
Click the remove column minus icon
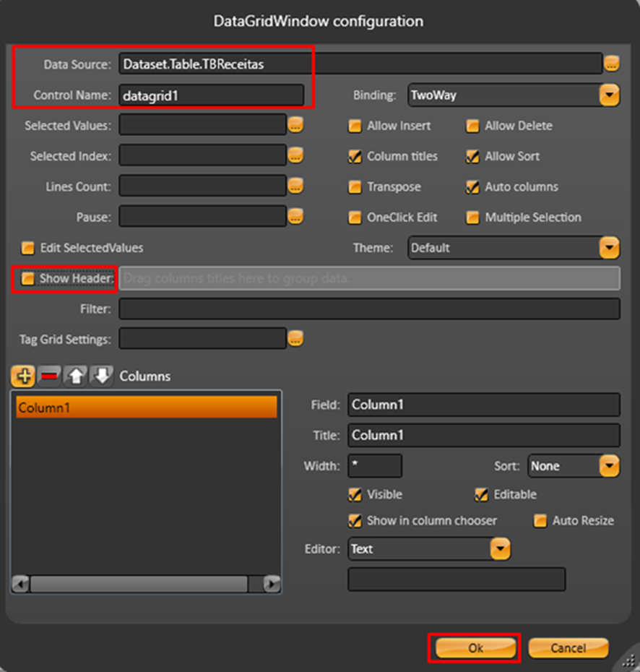49,376
